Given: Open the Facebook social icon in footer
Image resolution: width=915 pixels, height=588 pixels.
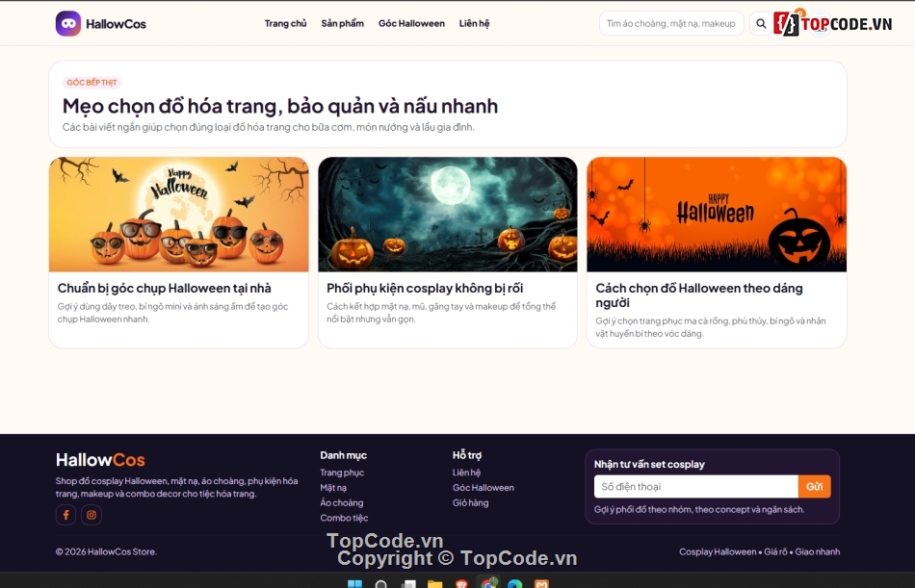Looking at the screenshot, I should click(65, 515).
